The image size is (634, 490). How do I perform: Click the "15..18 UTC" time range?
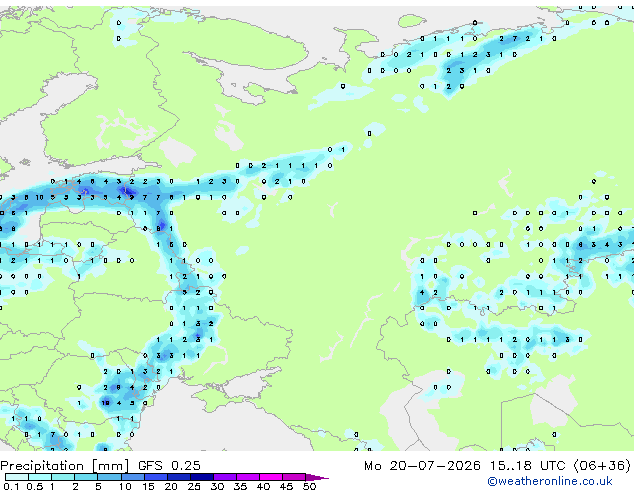pos(527,465)
